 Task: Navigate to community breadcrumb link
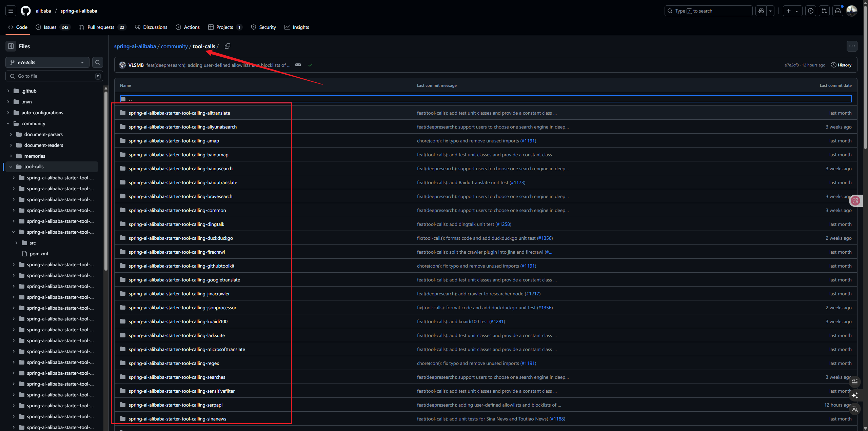(x=174, y=46)
